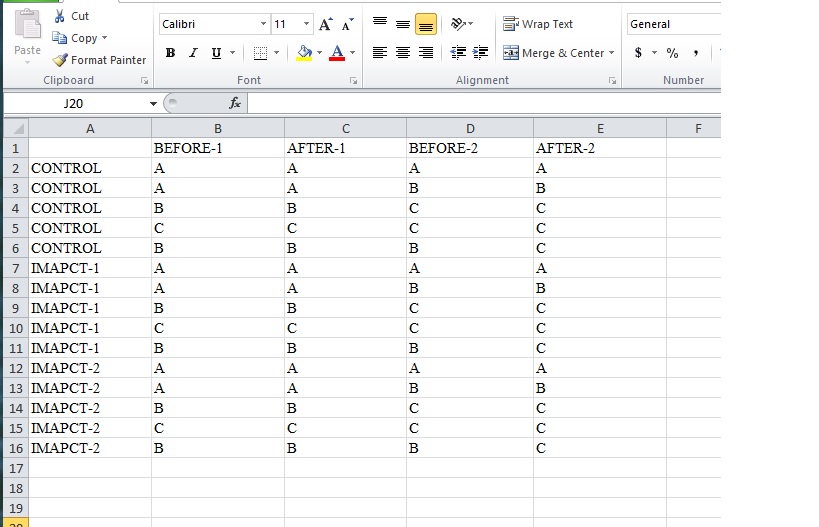Center text horizontally in cell
Screen dimensions: 819x527
click(403, 53)
